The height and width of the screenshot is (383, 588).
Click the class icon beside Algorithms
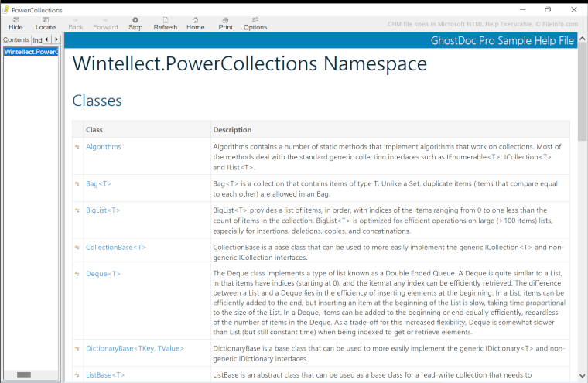77,147
